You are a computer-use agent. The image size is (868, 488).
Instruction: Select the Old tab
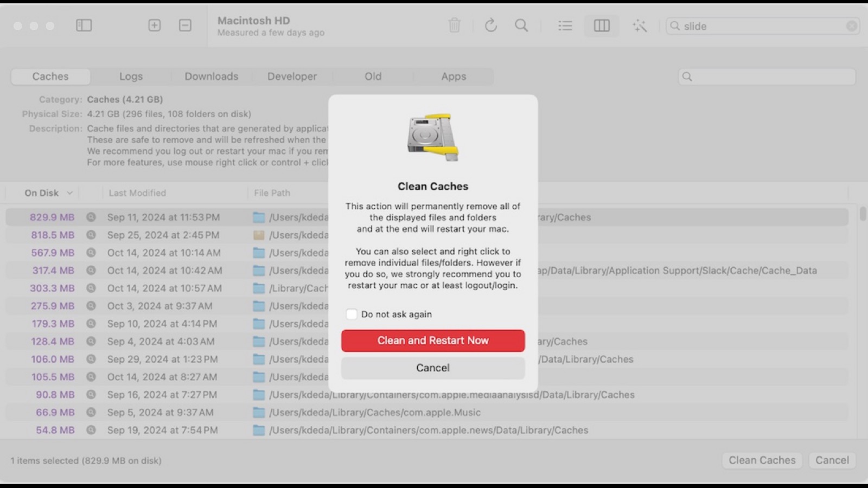(373, 76)
